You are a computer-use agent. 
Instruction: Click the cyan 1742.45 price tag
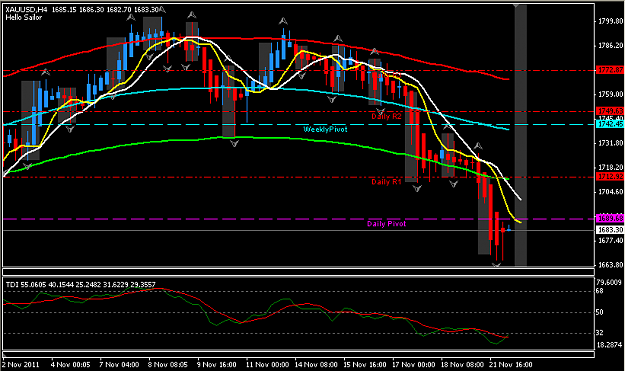click(610, 124)
